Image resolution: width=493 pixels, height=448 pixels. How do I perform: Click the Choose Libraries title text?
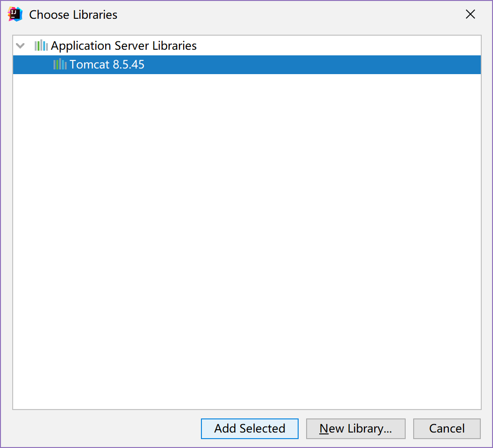pyautogui.click(x=73, y=15)
